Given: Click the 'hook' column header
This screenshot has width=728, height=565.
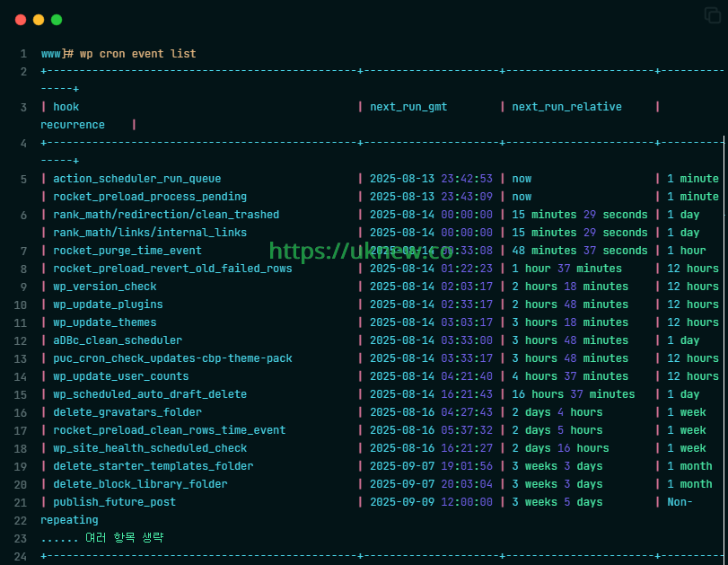Looking at the screenshot, I should tap(66, 106).
